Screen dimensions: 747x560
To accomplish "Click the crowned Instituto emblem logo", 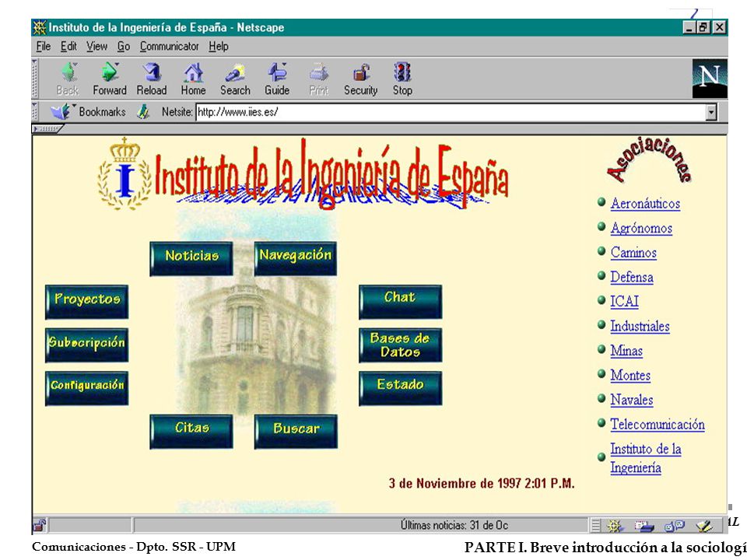I will 124,173.
